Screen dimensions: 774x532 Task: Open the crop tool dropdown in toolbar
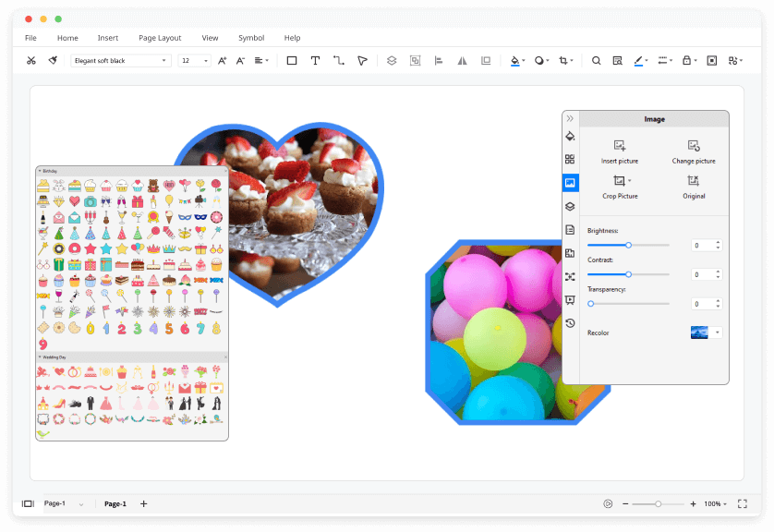tap(565, 61)
